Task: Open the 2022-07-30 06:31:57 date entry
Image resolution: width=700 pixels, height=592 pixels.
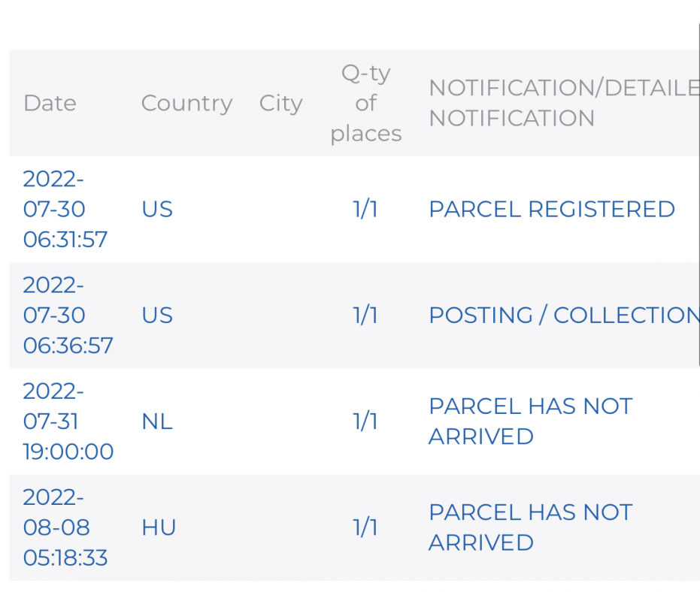Action: coord(65,209)
